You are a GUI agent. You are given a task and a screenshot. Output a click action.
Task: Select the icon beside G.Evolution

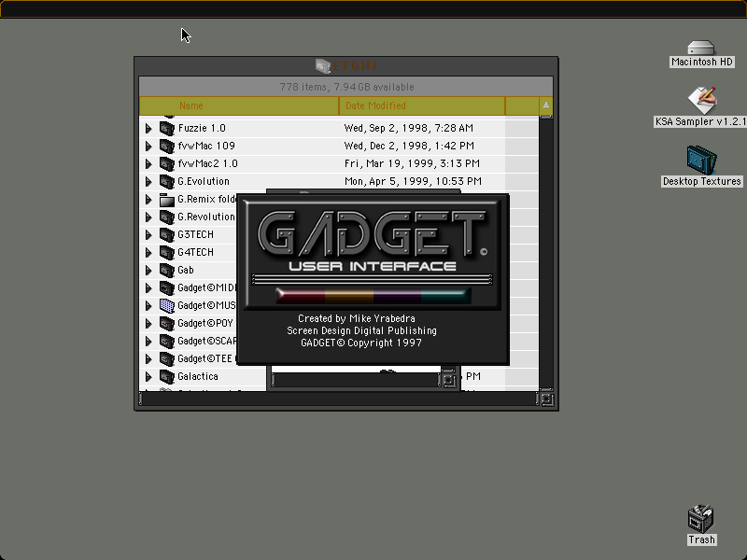click(167, 181)
